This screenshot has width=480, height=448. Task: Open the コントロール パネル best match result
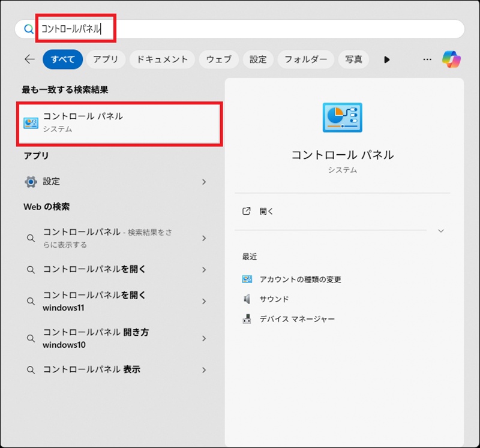pos(120,122)
